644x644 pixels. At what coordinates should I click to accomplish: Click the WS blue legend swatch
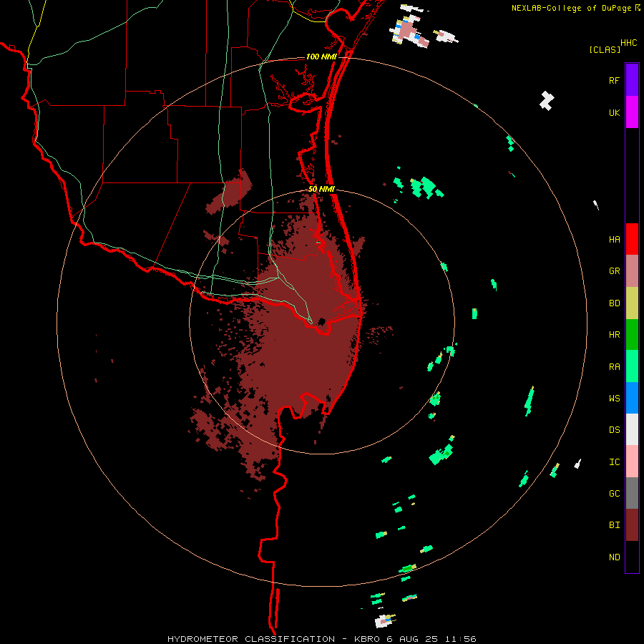coord(632,398)
